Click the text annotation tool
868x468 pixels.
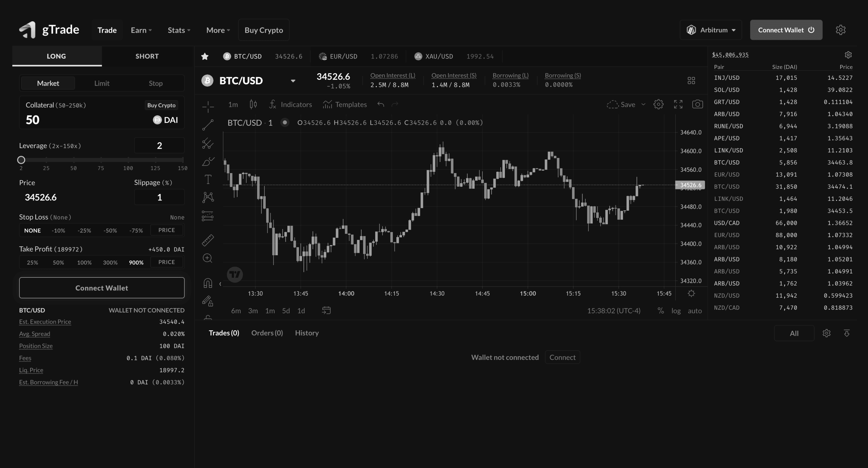[x=208, y=180]
